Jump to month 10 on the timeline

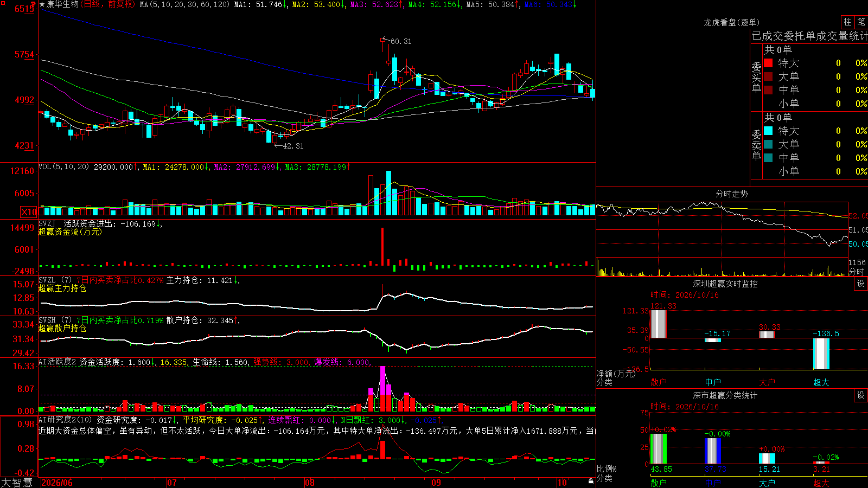(x=562, y=483)
